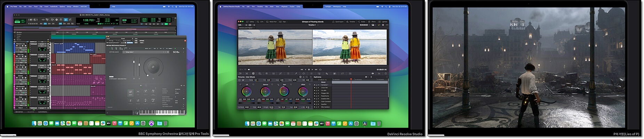Image resolution: width=644 pixels, height=139 pixels.
Task: Open the All dropdown in Keyframes panel
Action: pyautogui.click(x=367, y=77)
